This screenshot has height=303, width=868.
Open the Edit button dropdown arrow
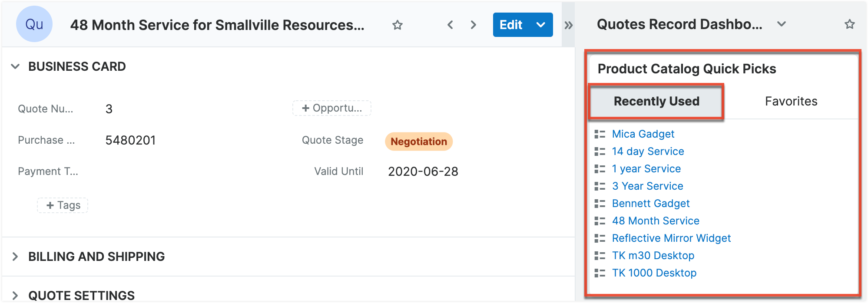click(x=541, y=25)
